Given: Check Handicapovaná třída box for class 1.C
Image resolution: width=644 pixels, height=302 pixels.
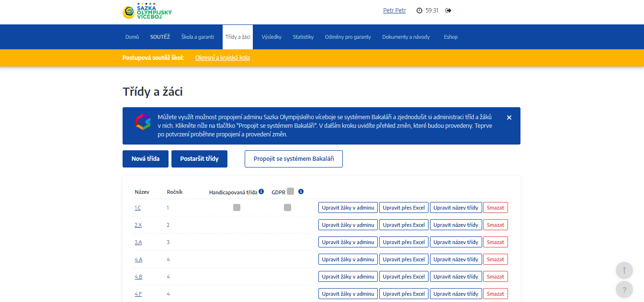Looking at the screenshot, I should (237, 208).
